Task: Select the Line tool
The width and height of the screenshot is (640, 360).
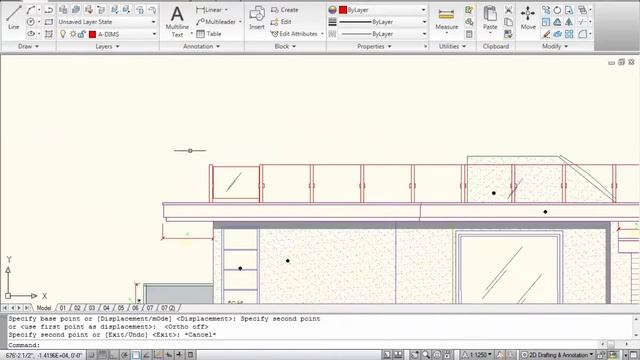Action: pos(13,18)
